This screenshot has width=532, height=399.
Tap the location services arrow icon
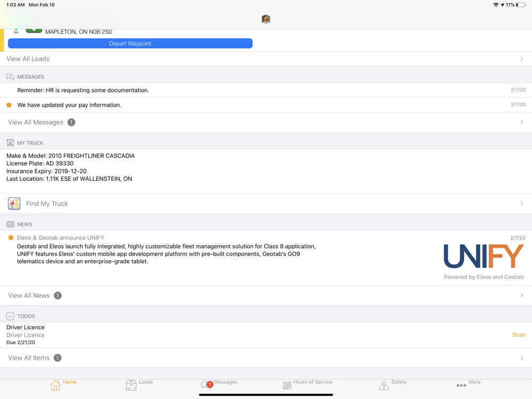(502, 5)
